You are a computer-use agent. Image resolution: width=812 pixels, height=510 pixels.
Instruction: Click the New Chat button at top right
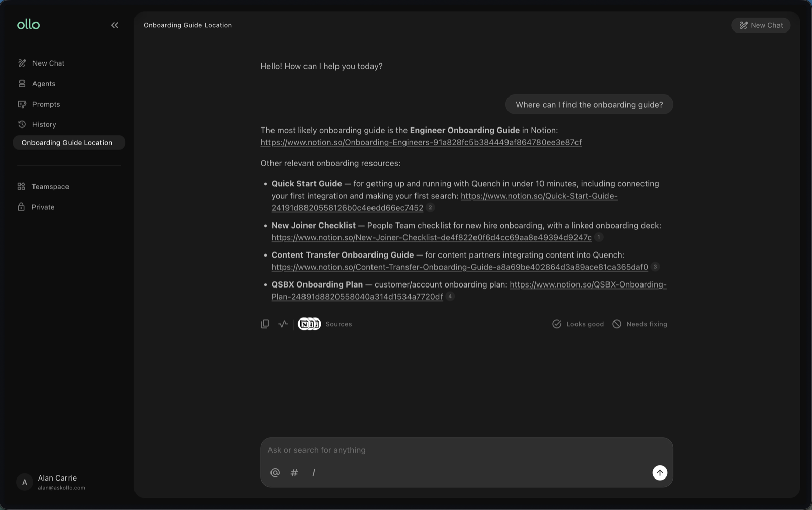click(761, 25)
